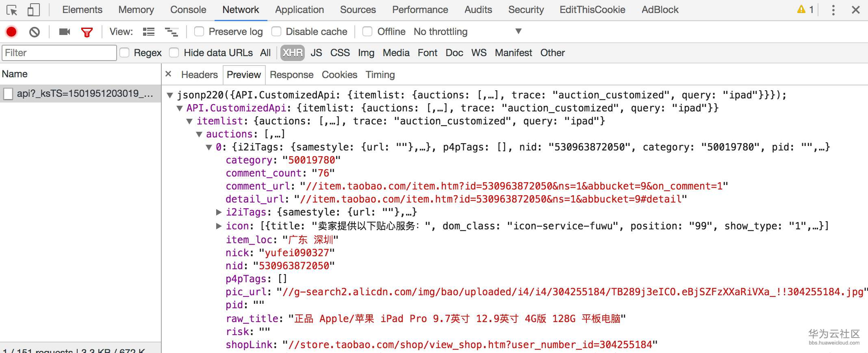Viewport: 868px width, 353px height.
Task: Filter requests by Img
Action: tap(366, 53)
